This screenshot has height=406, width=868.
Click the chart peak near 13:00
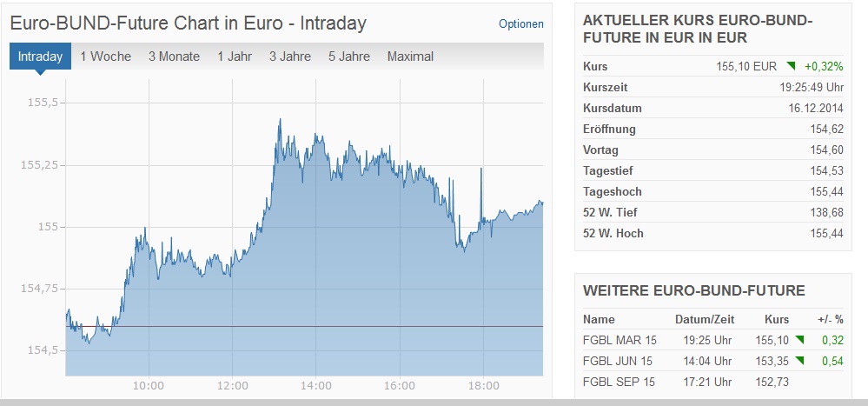tap(280, 120)
